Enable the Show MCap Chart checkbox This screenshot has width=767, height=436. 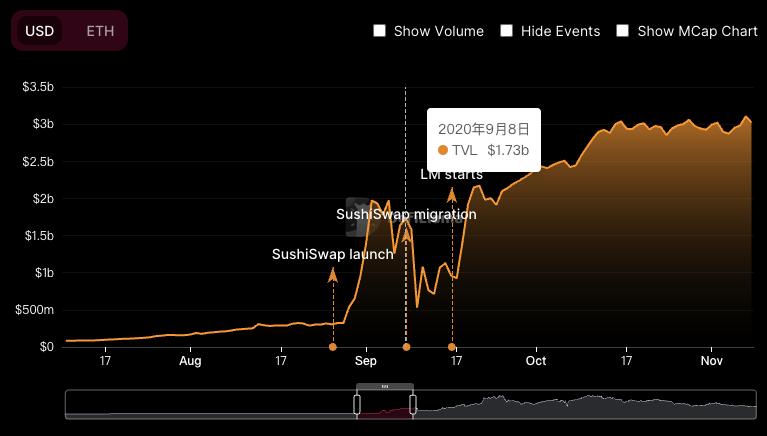[x=623, y=31]
